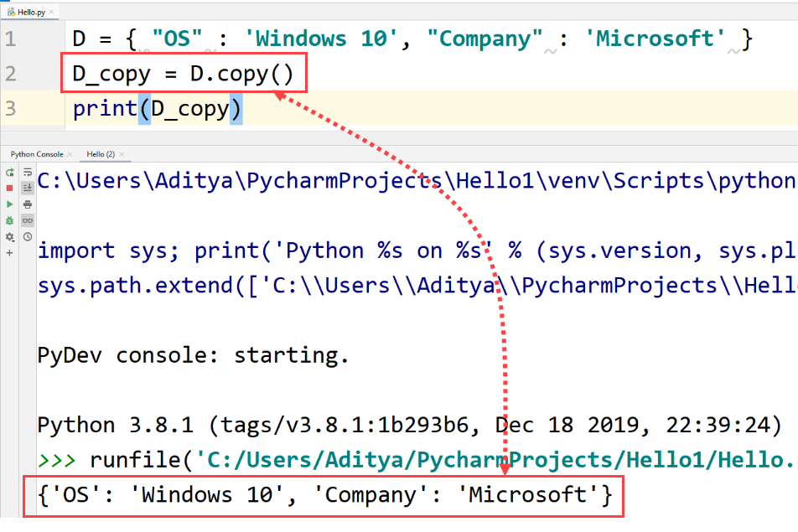Image resolution: width=798 pixels, height=532 pixels.
Task: Click the 'import sys' console line
Action: click(x=417, y=251)
